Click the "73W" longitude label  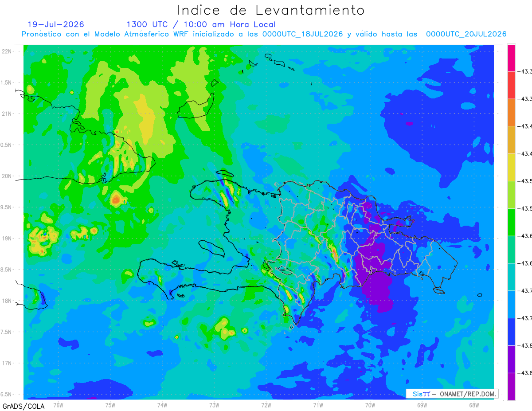214,405
